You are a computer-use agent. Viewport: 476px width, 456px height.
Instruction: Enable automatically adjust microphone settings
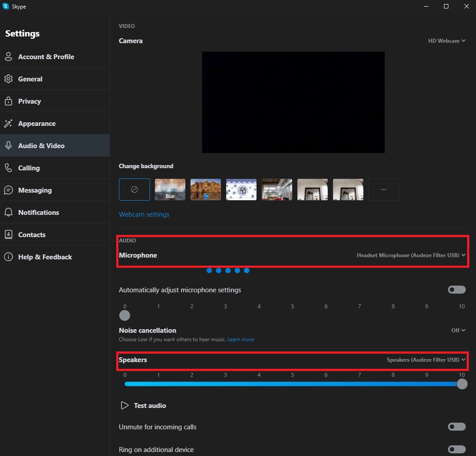(x=456, y=290)
